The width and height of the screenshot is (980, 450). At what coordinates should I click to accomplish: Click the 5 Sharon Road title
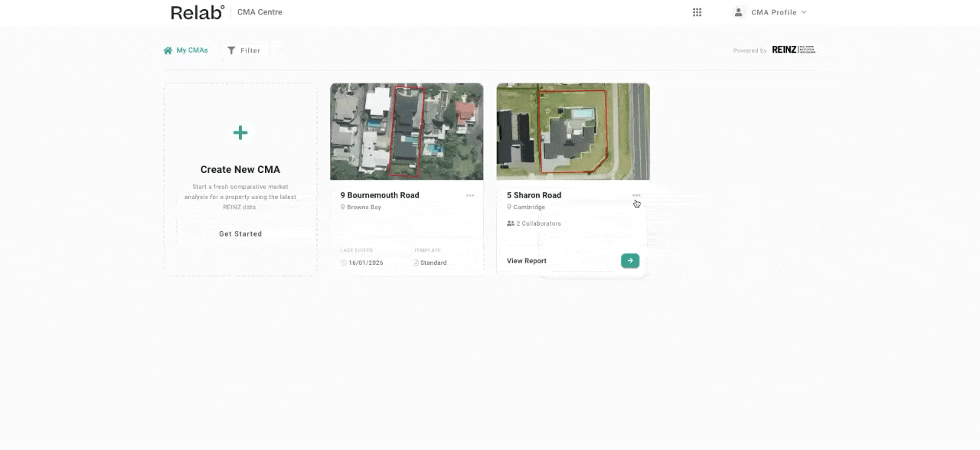(534, 195)
